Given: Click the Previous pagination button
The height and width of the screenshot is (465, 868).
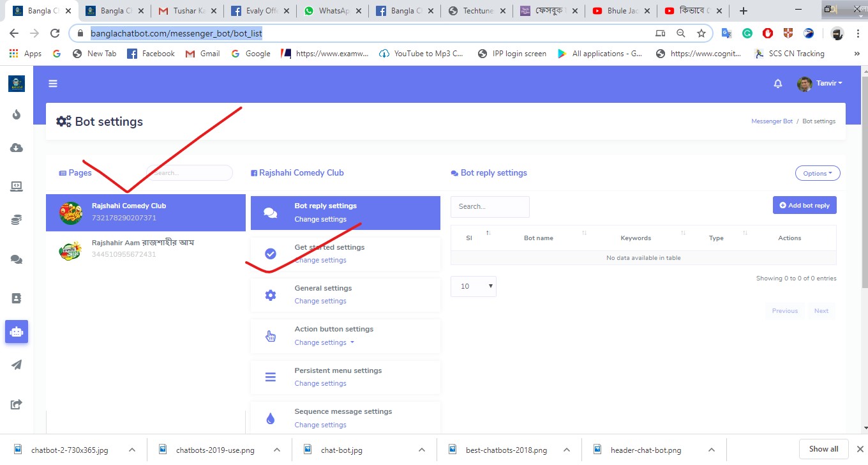Looking at the screenshot, I should click(785, 311).
